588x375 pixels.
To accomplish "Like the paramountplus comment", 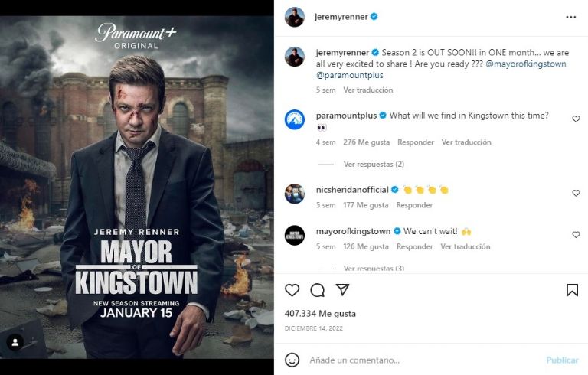I will 576,119.
